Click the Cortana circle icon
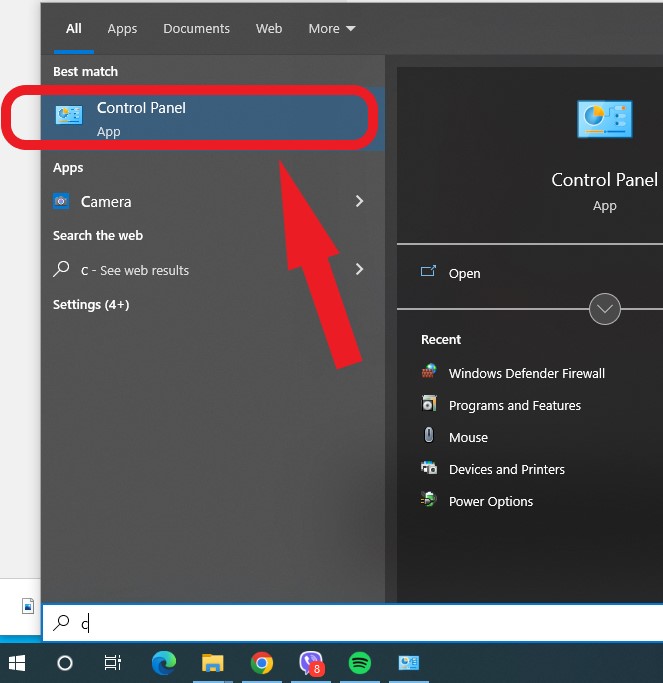 coord(65,662)
